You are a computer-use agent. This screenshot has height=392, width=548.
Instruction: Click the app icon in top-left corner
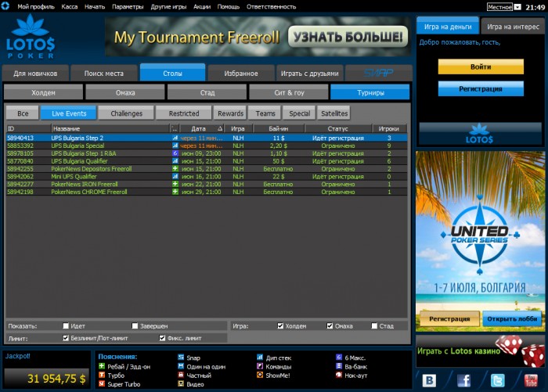point(5,5)
